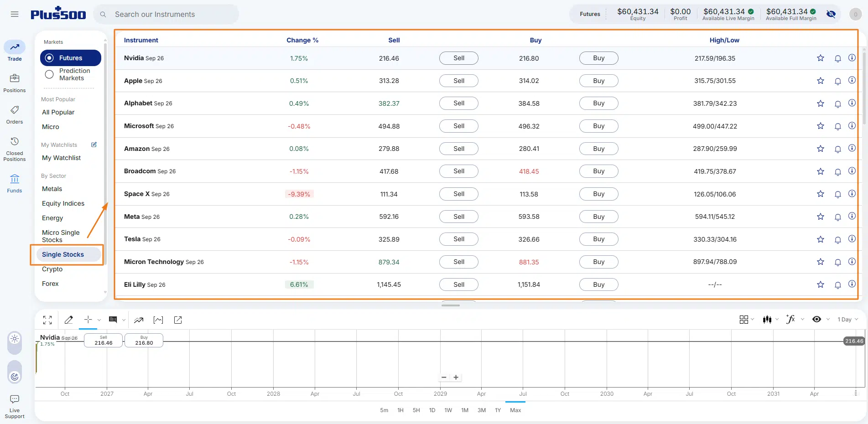
Task: Select Prediction Markets radio option
Action: coord(49,74)
